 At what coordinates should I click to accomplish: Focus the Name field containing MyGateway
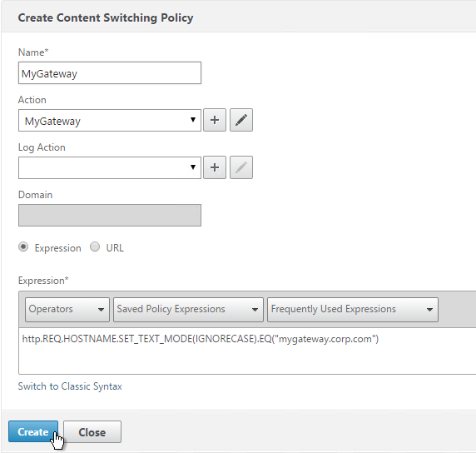(x=110, y=73)
